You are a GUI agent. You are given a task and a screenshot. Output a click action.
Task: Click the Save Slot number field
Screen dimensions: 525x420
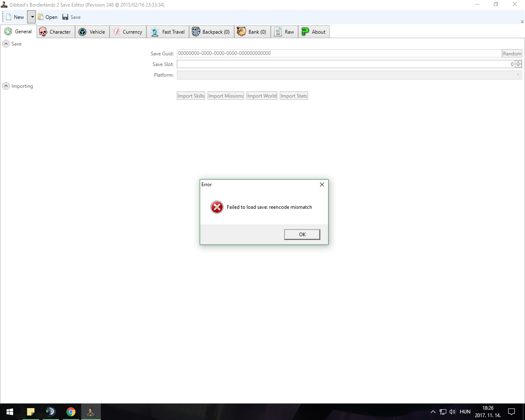(346, 64)
